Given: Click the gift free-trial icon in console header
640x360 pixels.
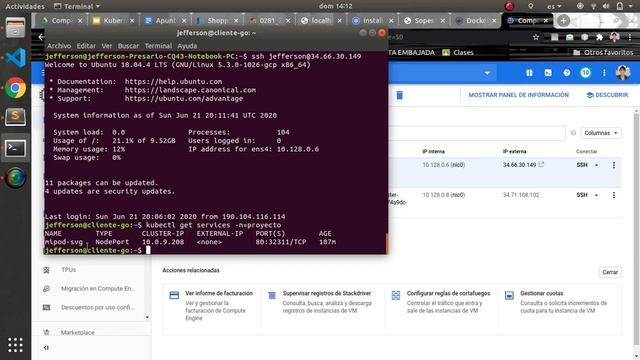Looking at the screenshot, I should coord(529,73).
